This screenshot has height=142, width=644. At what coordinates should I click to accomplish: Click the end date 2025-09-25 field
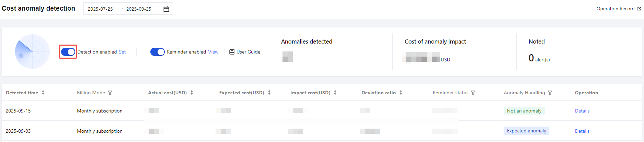click(139, 9)
